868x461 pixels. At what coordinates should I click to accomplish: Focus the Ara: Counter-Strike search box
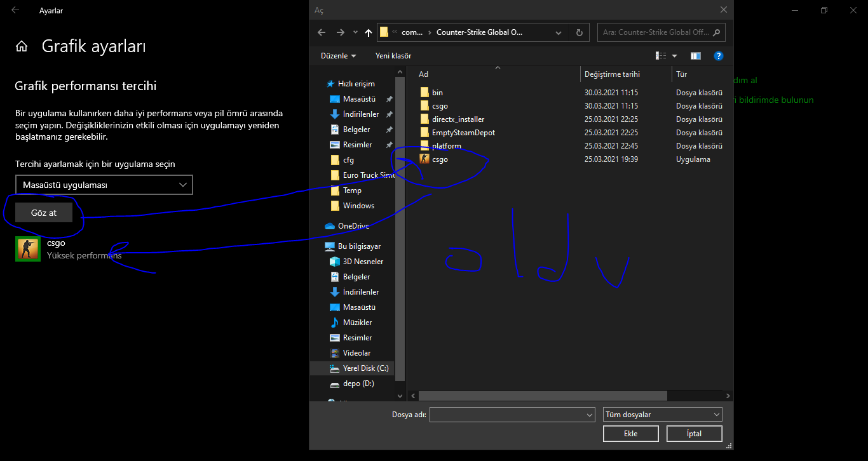tap(661, 32)
